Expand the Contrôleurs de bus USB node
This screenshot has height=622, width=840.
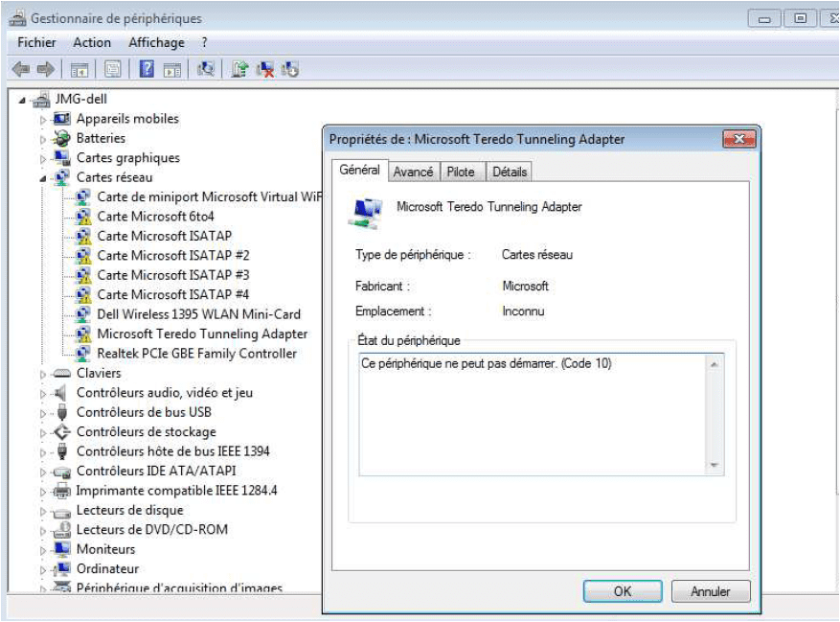click(x=43, y=413)
